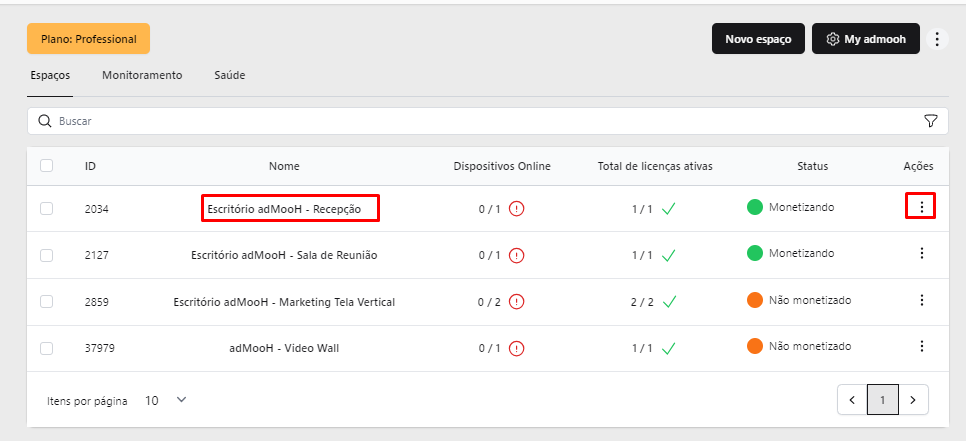The width and height of the screenshot is (966, 441).
Task: Click ID cell 2127
Action: 97,255
